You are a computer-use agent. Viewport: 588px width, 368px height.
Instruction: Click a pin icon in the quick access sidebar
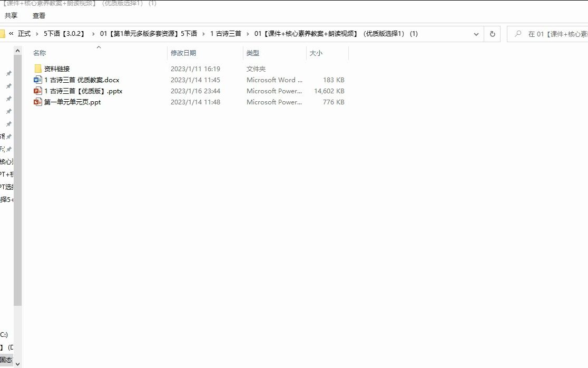(x=8, y=73)
